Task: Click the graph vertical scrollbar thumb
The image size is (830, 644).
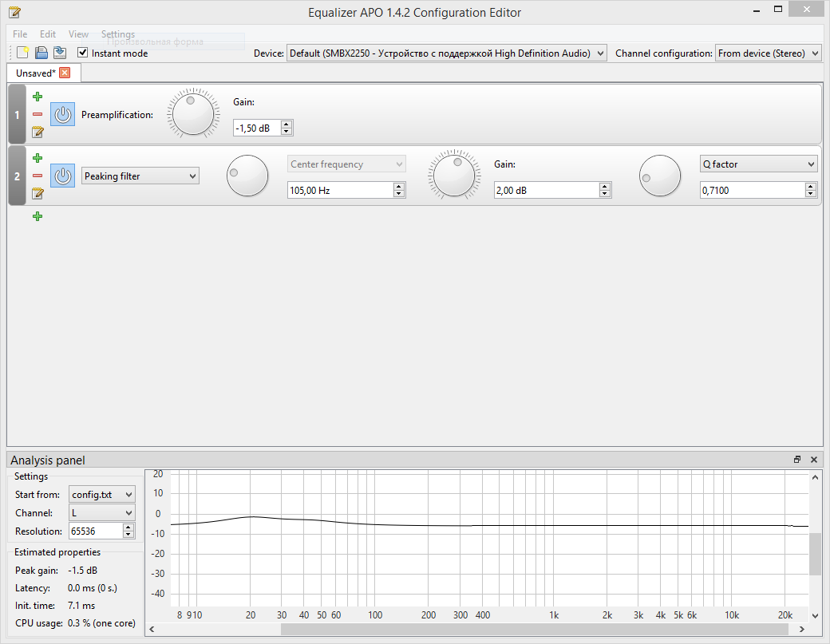Action: [815, 554]
